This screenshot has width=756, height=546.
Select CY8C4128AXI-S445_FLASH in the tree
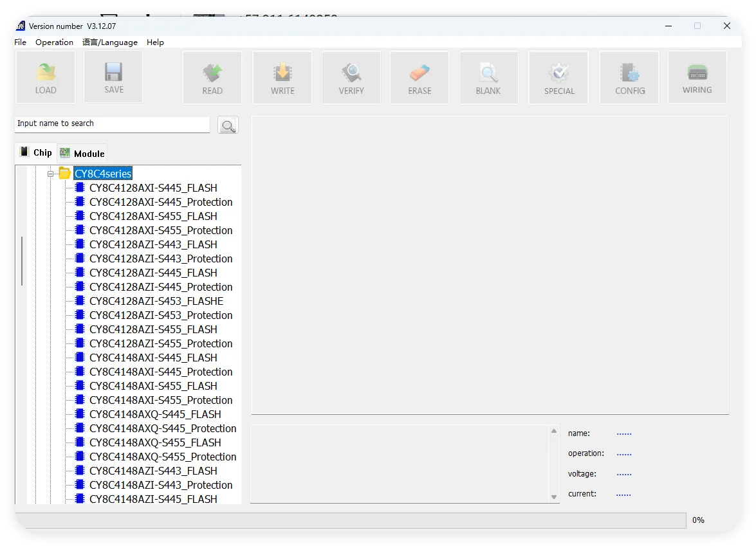[x=153, y=188]
